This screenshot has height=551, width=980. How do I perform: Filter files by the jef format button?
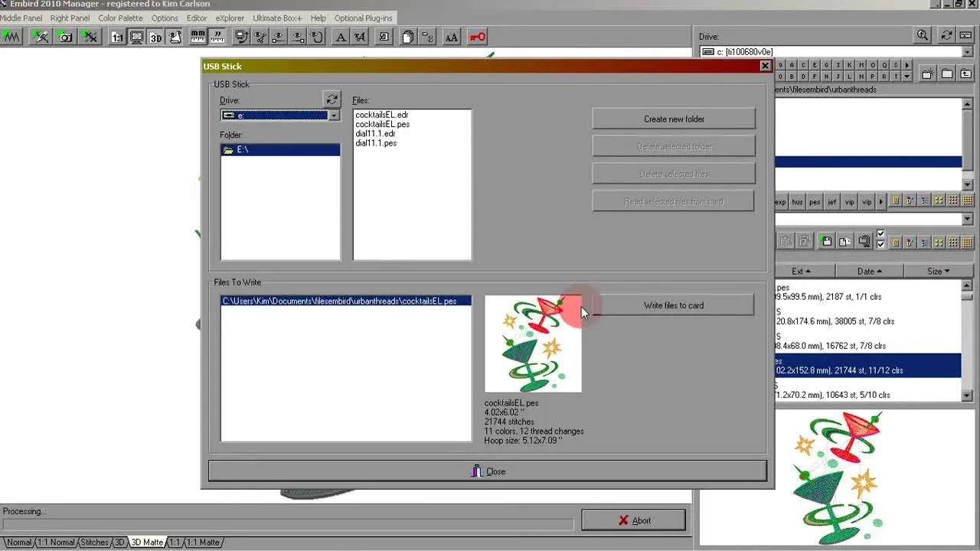(832, 202)
